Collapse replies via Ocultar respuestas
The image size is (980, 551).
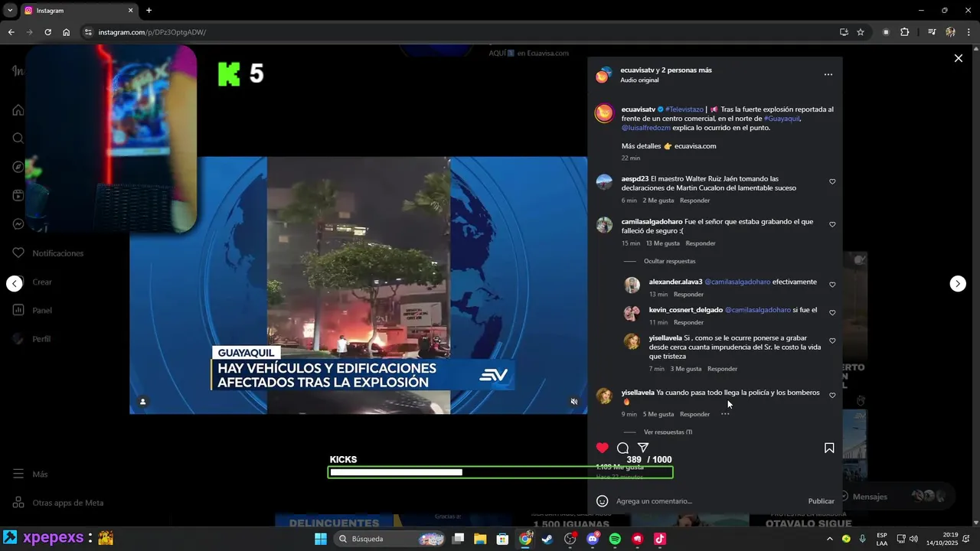tap(669, 262)
